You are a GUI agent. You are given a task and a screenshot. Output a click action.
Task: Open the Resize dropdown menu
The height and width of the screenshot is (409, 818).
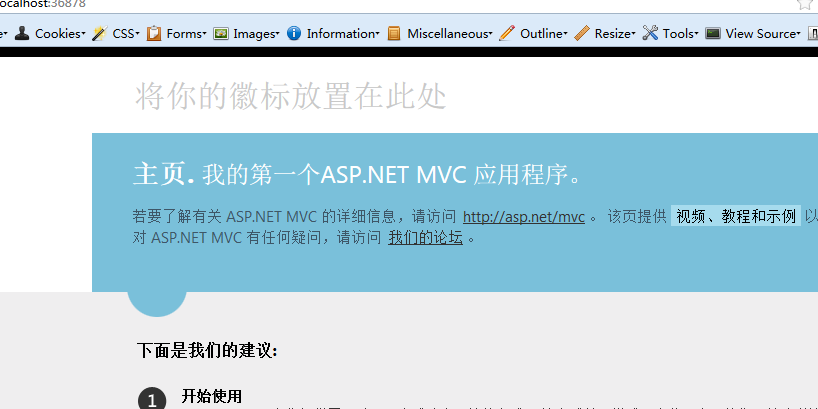point(615,33)
